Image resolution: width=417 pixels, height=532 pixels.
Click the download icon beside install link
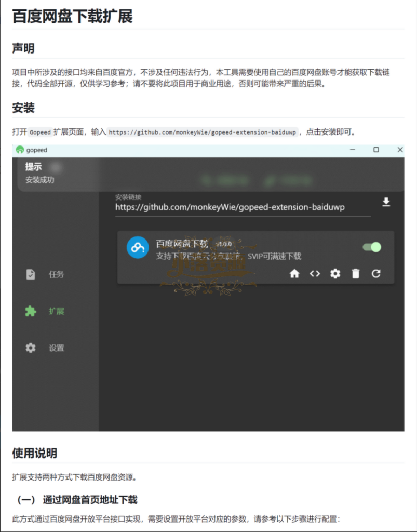[386, 202]
